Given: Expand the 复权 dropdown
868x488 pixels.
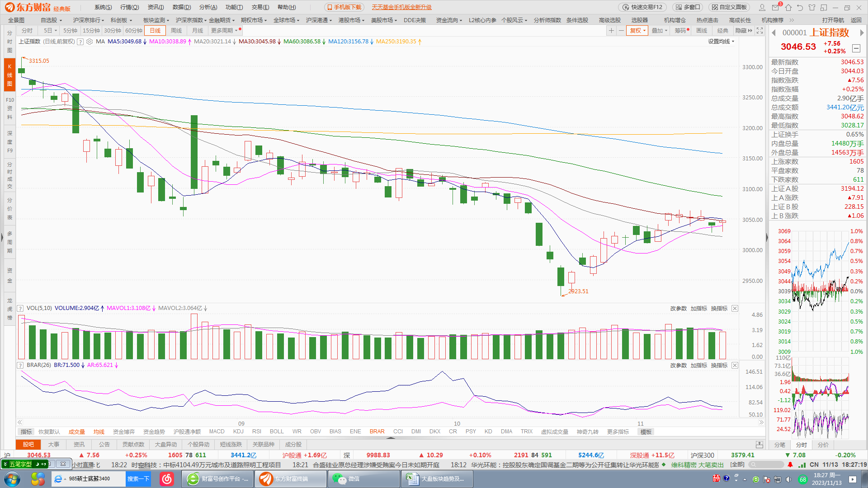Looking at the screenshot, I should pos(638,31).
